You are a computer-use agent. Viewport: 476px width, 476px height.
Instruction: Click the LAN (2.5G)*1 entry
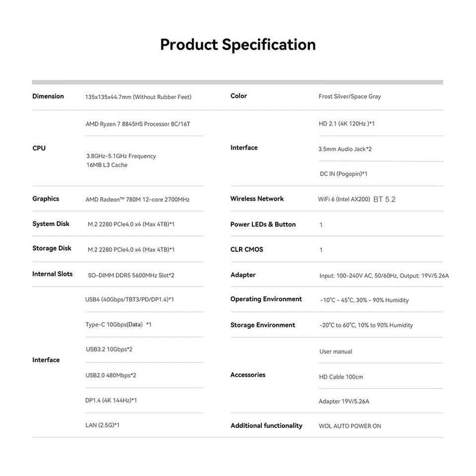(102, 425)
